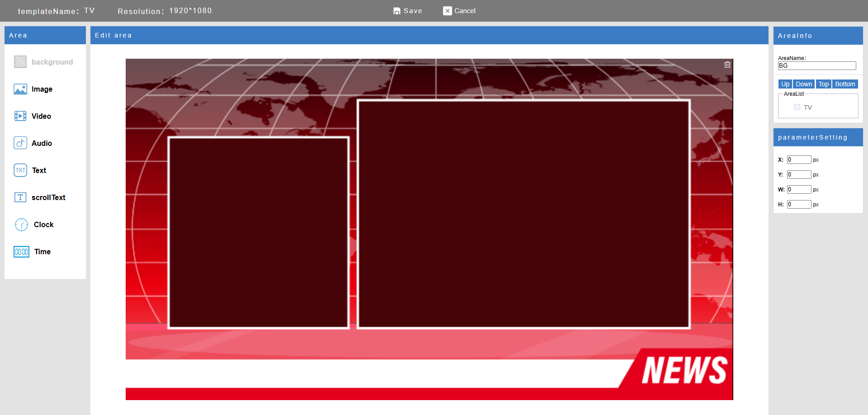
Task: Click the Area panel header
Action: pos(45,35)
